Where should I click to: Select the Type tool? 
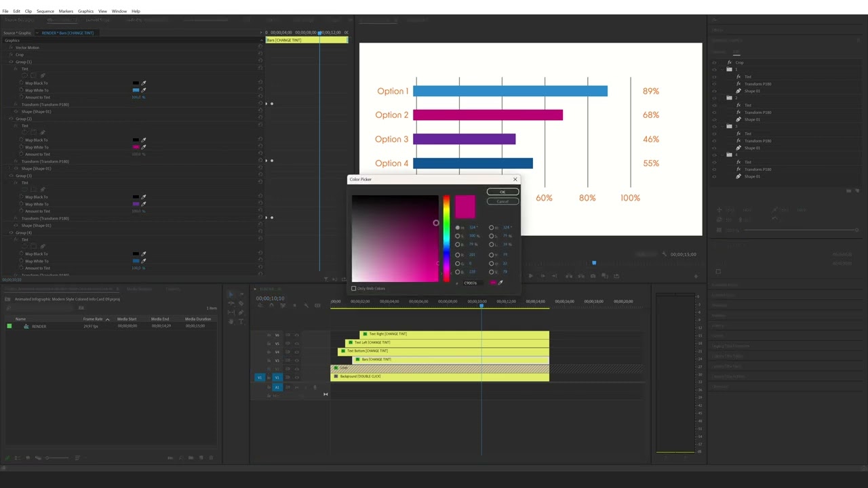241,321
